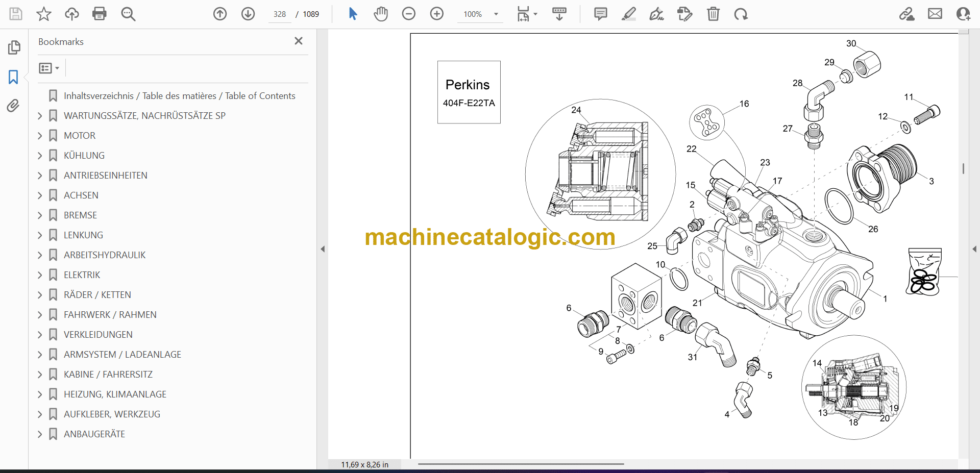Click the zoom out minus icon

(408, 14)
